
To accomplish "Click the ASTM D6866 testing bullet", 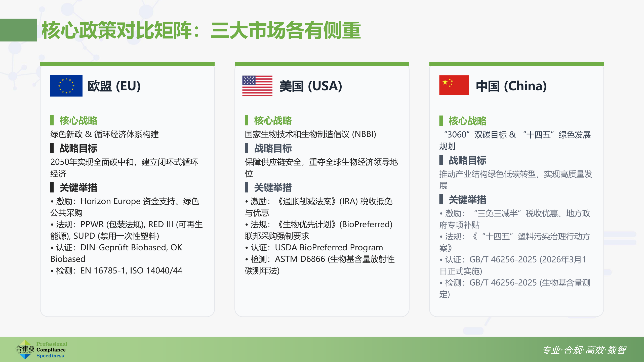I will [320, 265].
